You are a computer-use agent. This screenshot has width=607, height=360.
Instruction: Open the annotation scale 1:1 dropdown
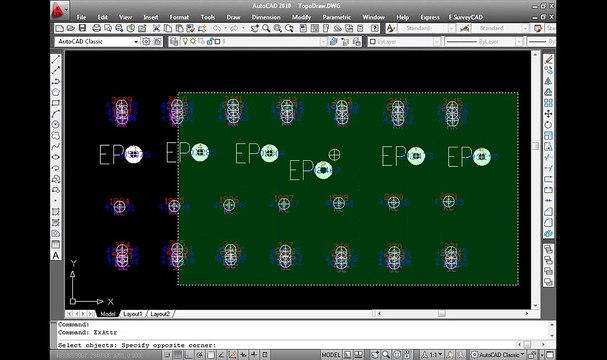click(433, 355)
